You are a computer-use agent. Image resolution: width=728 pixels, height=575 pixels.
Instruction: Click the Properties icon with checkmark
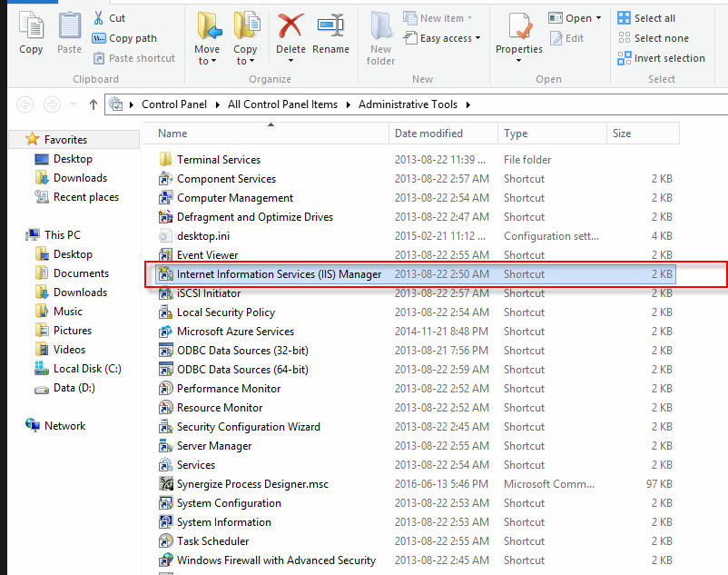(x=518, y=25)
